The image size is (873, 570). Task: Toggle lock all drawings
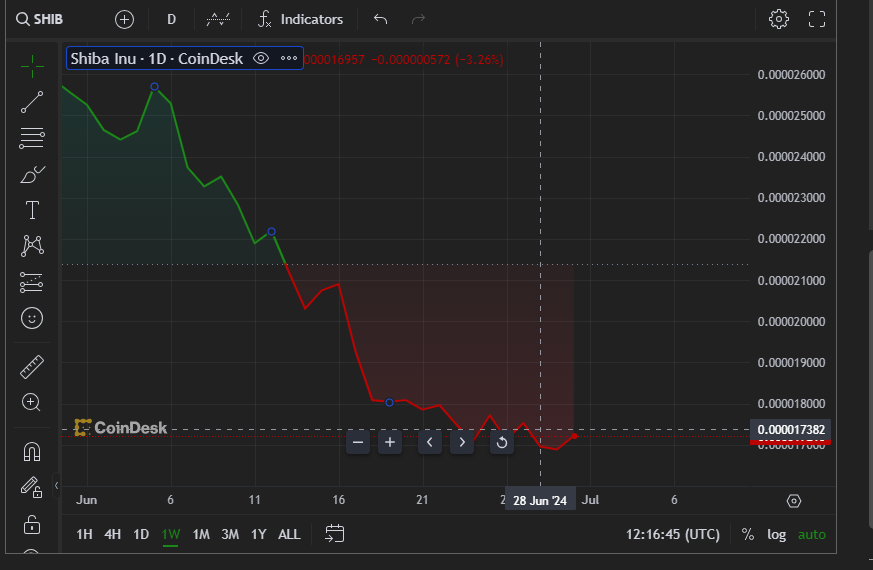click(32, 524)
